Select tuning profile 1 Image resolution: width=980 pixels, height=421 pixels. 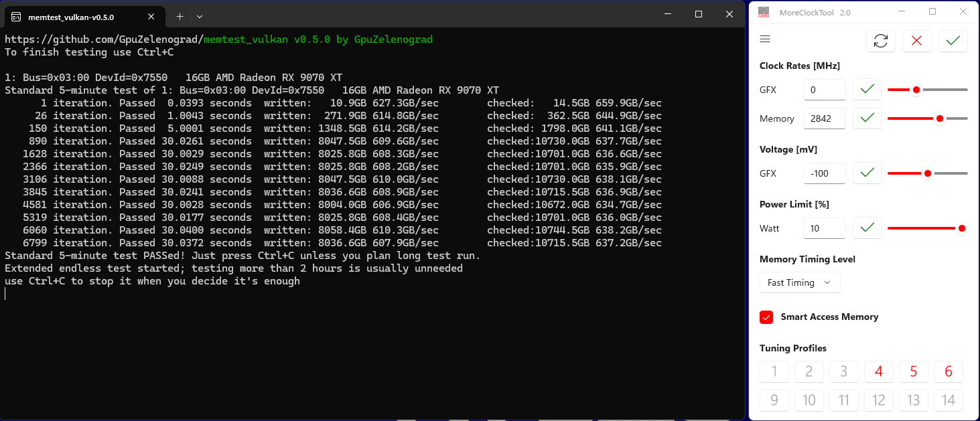coord(775,371)
